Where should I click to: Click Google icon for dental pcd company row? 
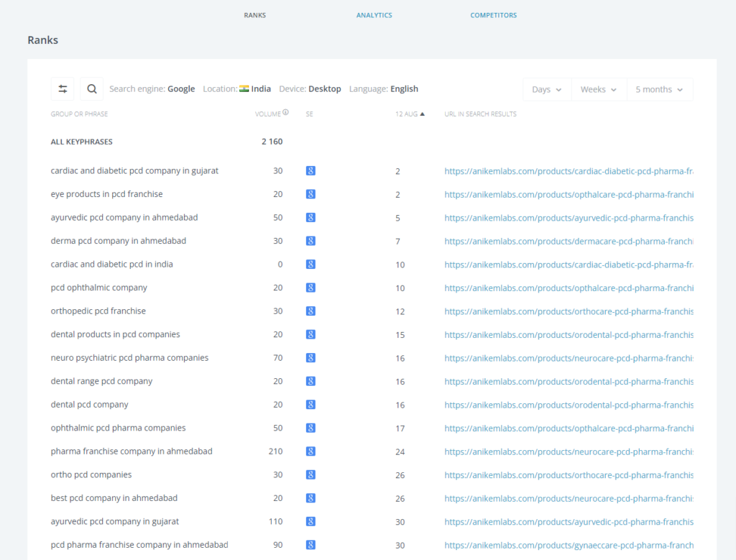point(310,405)
